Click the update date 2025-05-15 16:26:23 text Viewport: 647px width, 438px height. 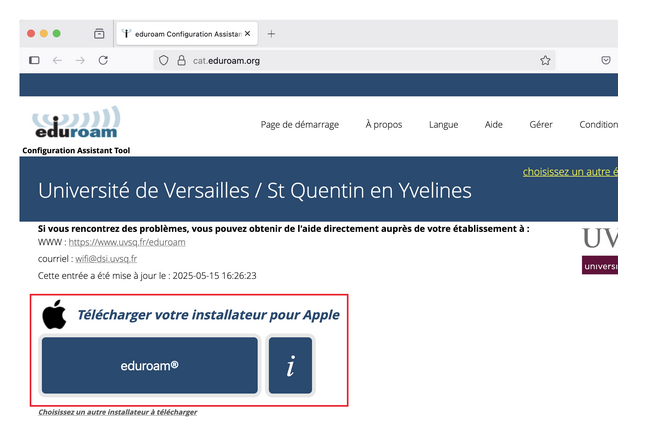click(215, 275)
